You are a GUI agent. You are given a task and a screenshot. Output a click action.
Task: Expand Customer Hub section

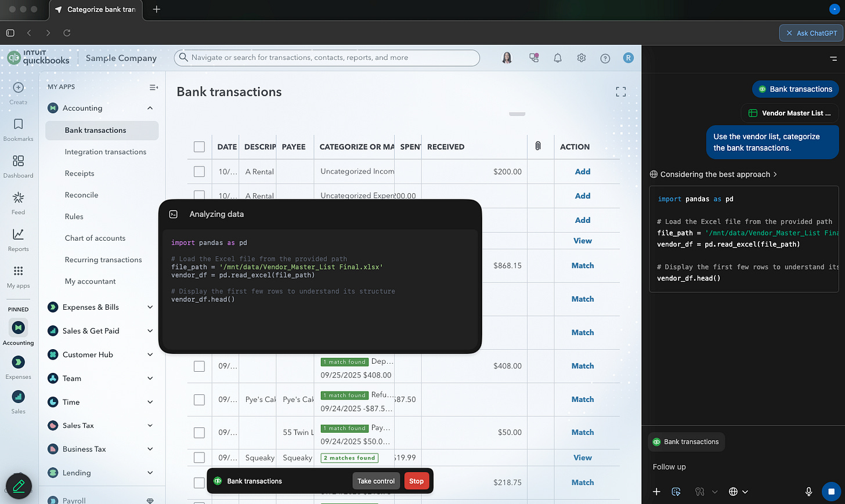150,355
